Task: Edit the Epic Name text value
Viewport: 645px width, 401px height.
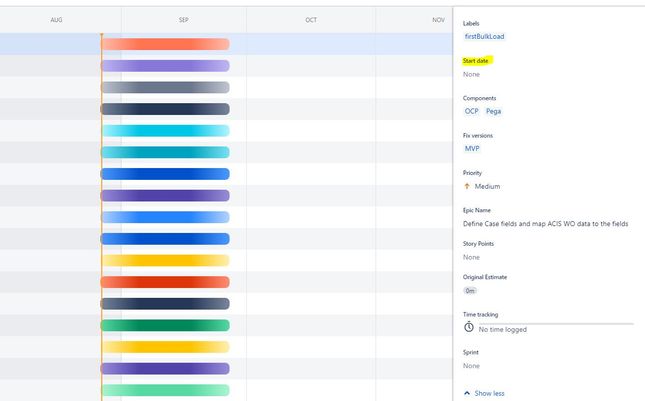Action: point(545,224)
